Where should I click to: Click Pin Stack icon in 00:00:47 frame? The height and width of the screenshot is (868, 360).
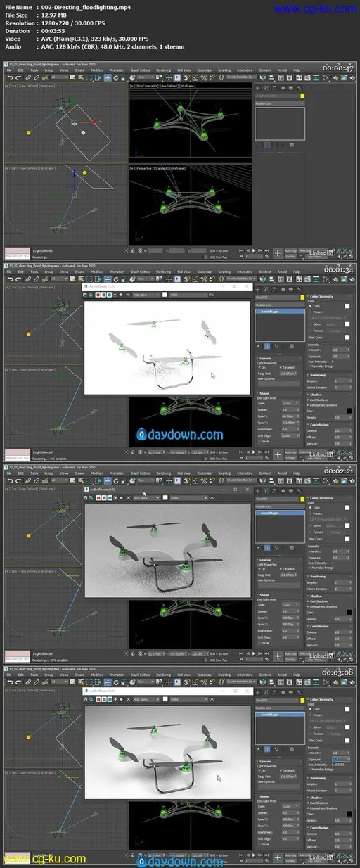[x=258, y=145]
